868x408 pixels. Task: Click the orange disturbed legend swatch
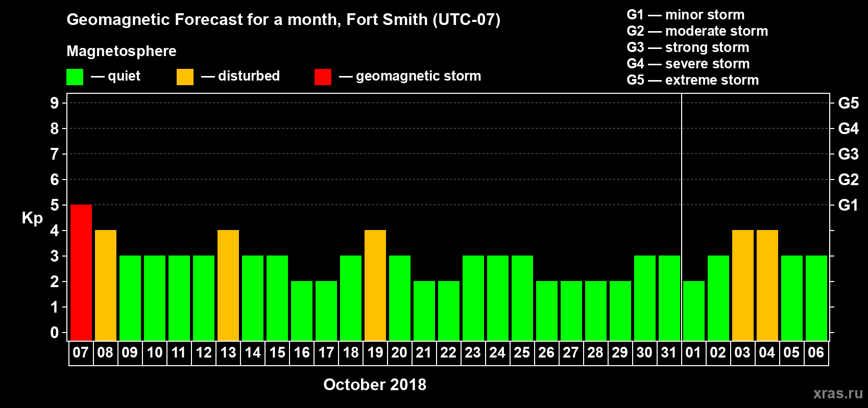[x=185, y=77]
